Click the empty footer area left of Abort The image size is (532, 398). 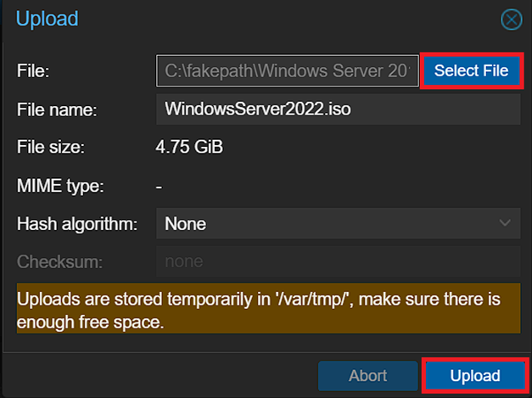[161, 375]
